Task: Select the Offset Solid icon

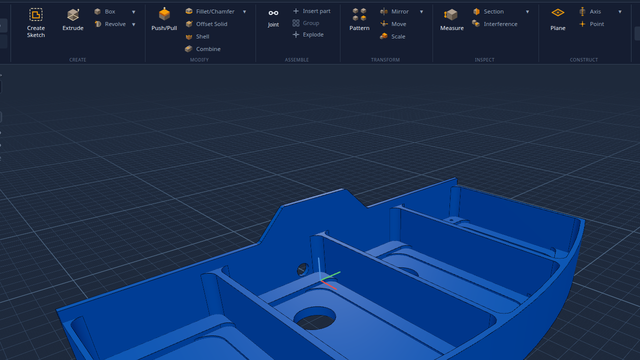Action: point(189,24)
